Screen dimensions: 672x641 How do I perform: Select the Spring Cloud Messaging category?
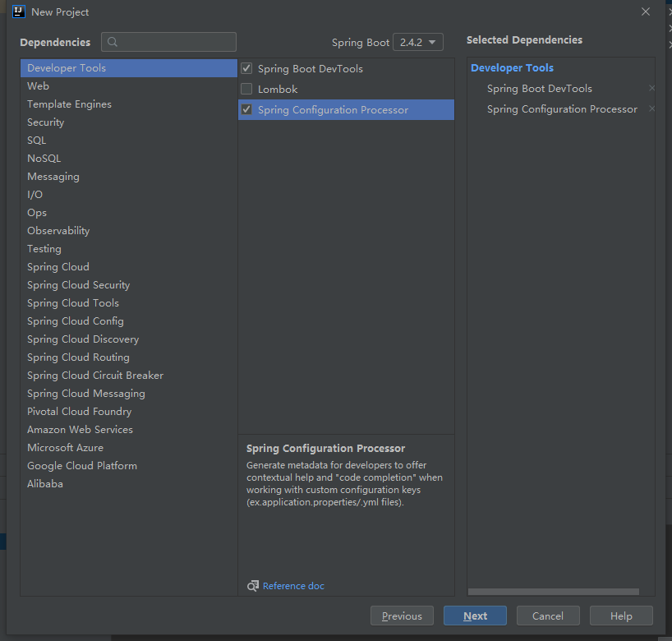click(129, 393)
